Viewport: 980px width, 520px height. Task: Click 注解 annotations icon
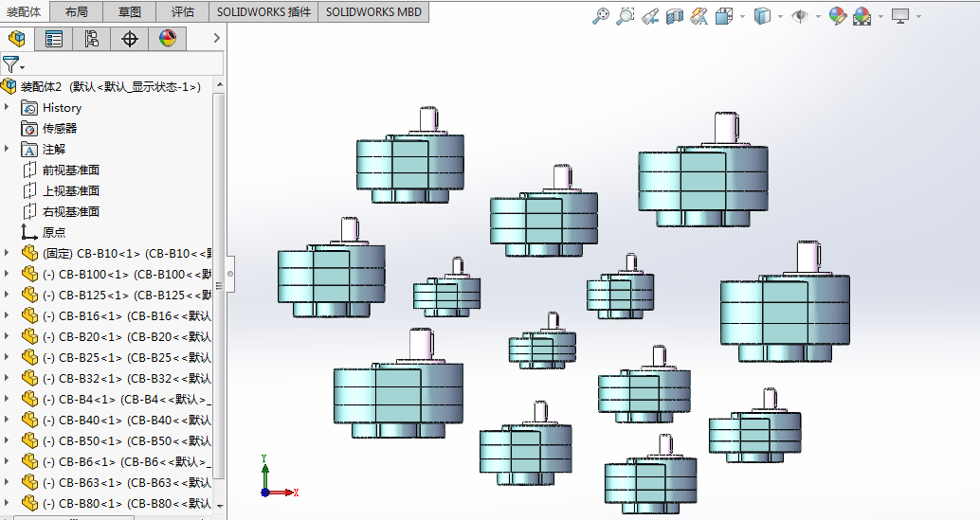click(x=29, y=150)
